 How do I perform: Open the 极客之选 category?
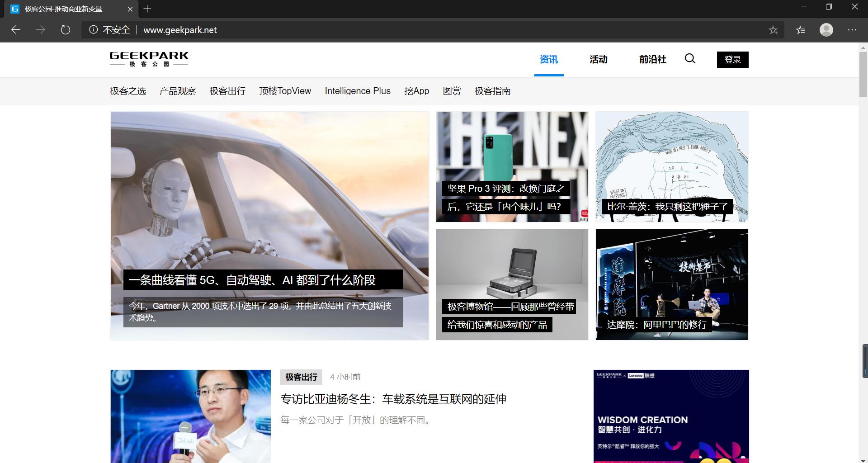click(x=128, y=91)
